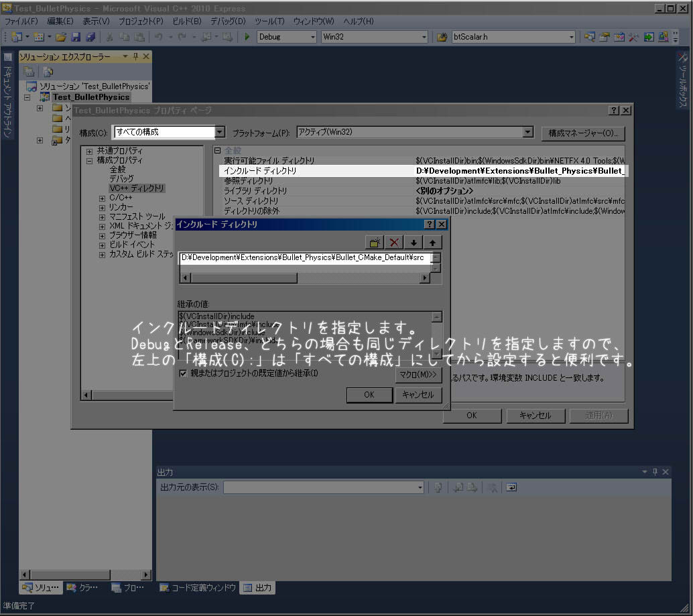The height and width of the screenshot is (616, 693).
Task: Click OK in property pages dialog
Action: click(472, 416)
